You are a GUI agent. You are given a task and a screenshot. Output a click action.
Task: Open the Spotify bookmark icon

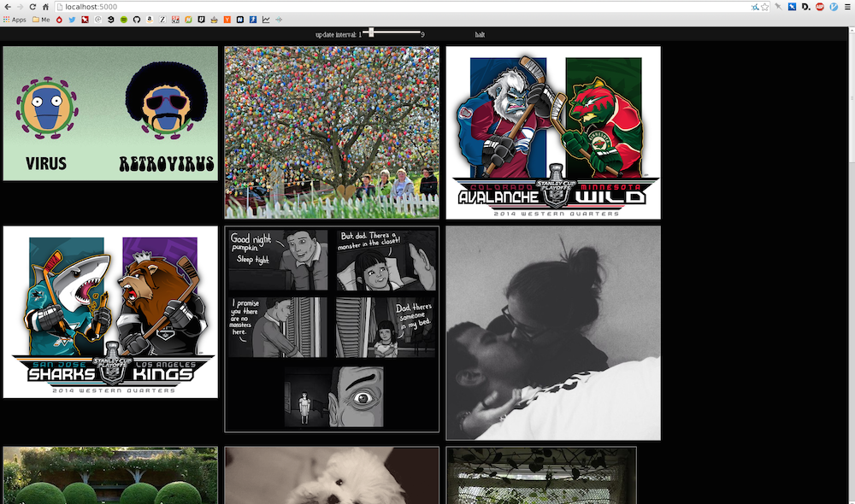pos(124,19)
